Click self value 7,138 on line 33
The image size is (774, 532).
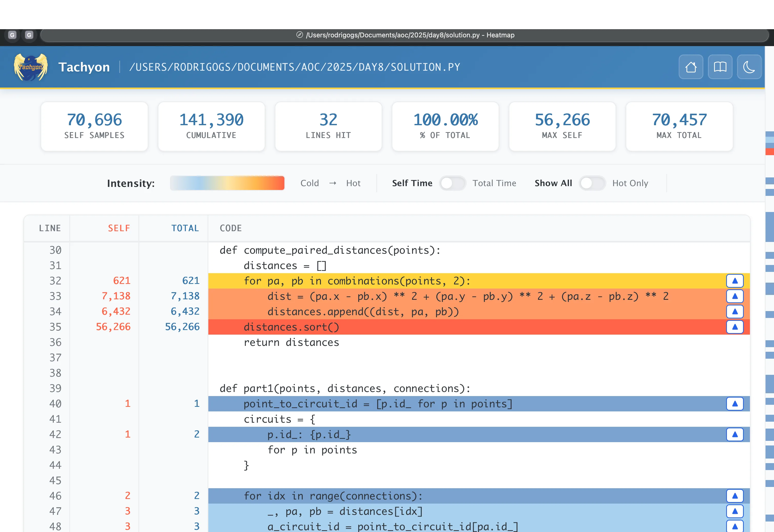click(116, 296)
